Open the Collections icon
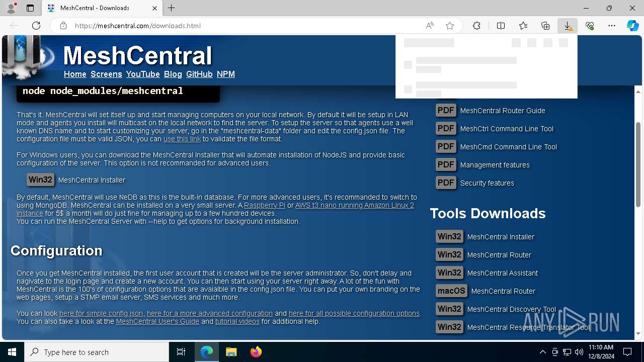 click(545, 26)
